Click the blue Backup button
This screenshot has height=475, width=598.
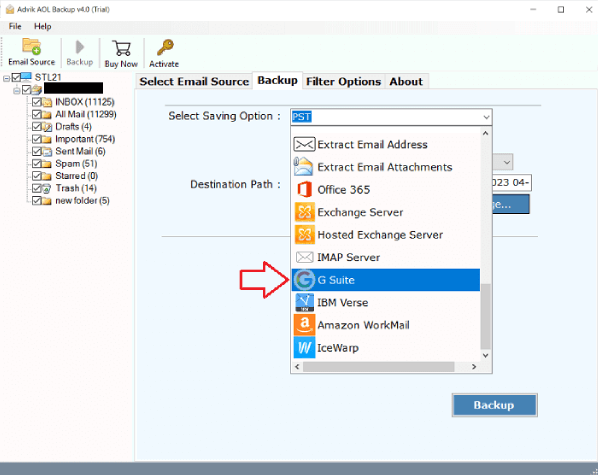495,405
